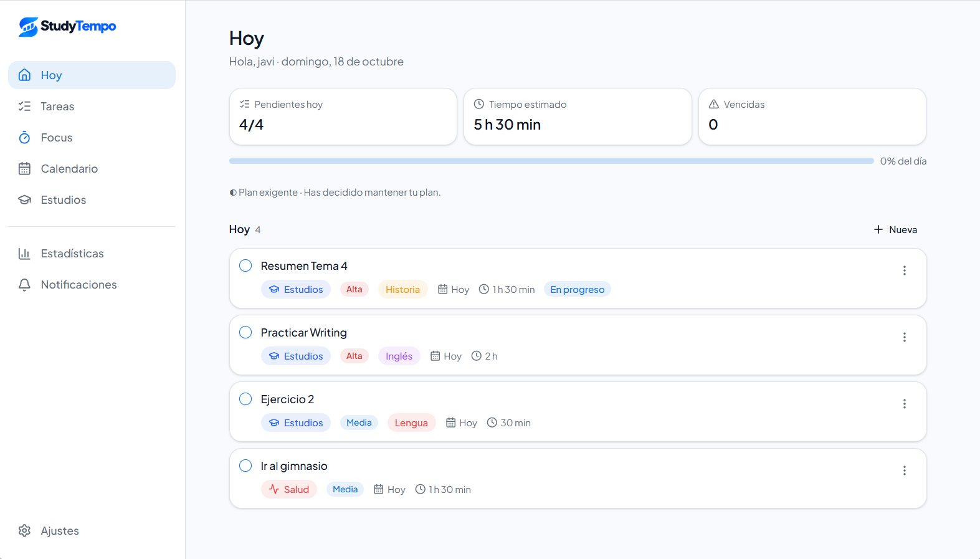Image resolution: width=980 pixels, height=559 pixels.
Task: Add a new task with Nueva
Action: 895,229
